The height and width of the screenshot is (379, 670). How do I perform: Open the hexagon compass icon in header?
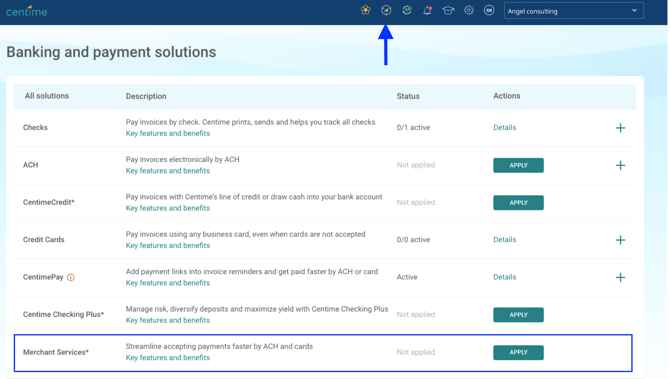(386, 10)
